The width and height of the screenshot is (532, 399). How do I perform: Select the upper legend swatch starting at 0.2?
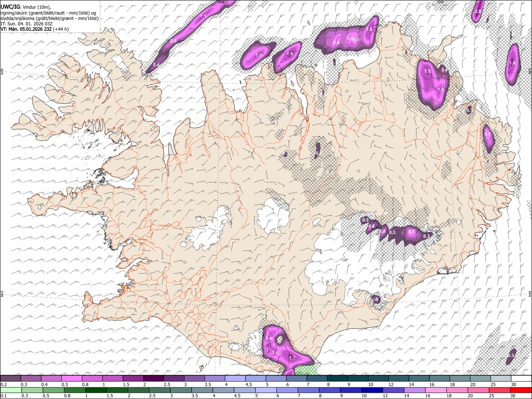(10, 378)
